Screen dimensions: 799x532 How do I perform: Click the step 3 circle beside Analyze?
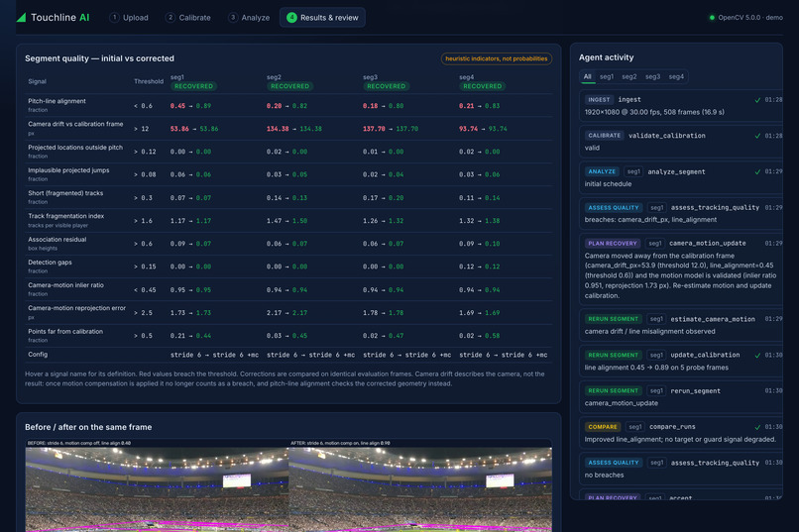233,17
